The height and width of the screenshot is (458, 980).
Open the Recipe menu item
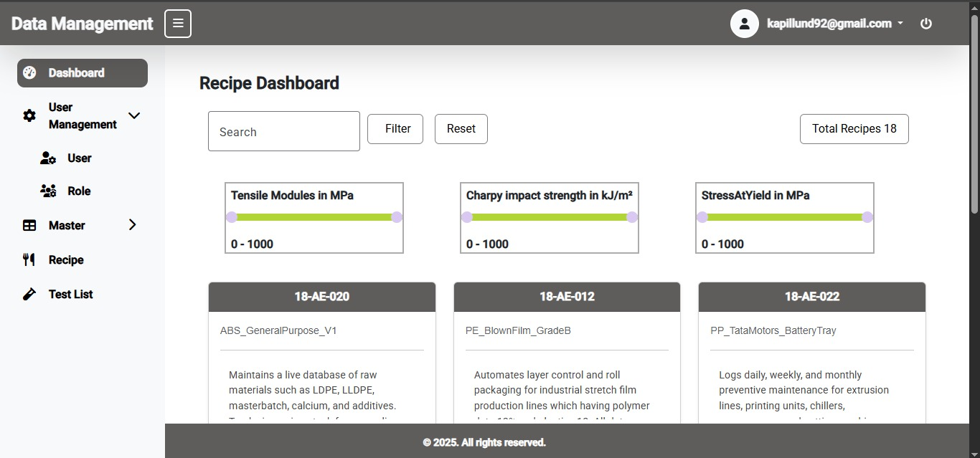click(66, 260)
